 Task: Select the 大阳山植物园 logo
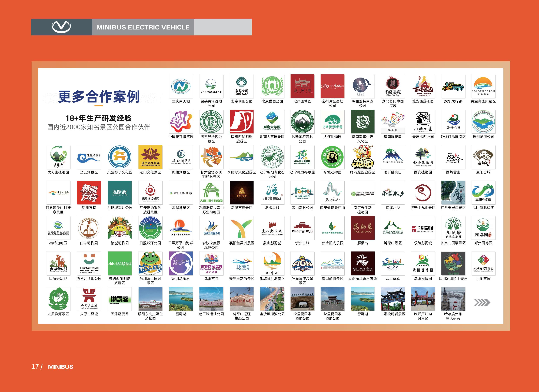(58, 157)
